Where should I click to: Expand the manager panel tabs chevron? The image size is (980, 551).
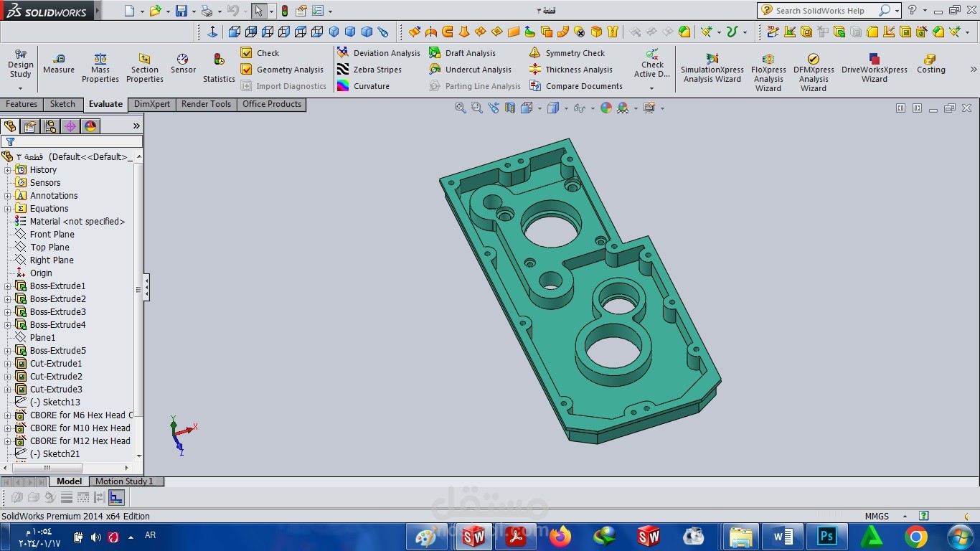pos(136,126)
